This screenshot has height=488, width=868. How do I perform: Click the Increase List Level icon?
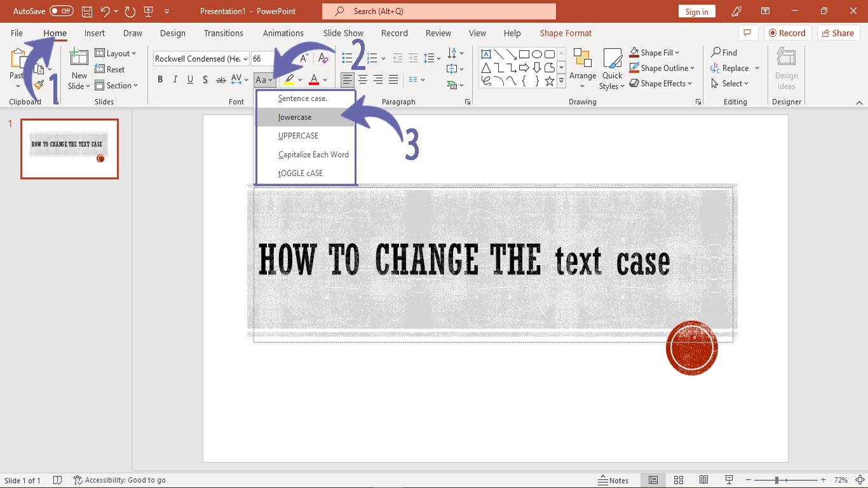(413, 58)
